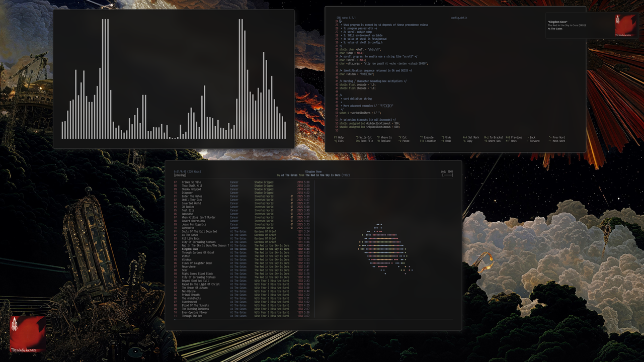Click the config.def.h filename in nano's title bar

pos(459,18)
